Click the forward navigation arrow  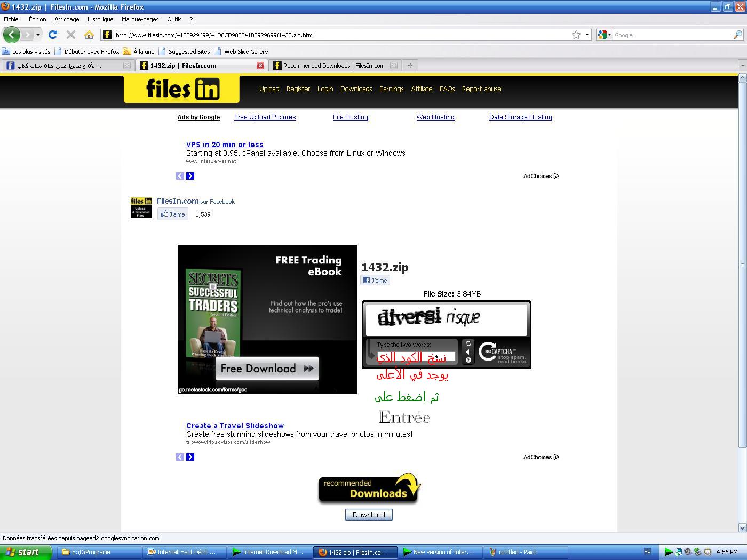[x=27, y=35]
